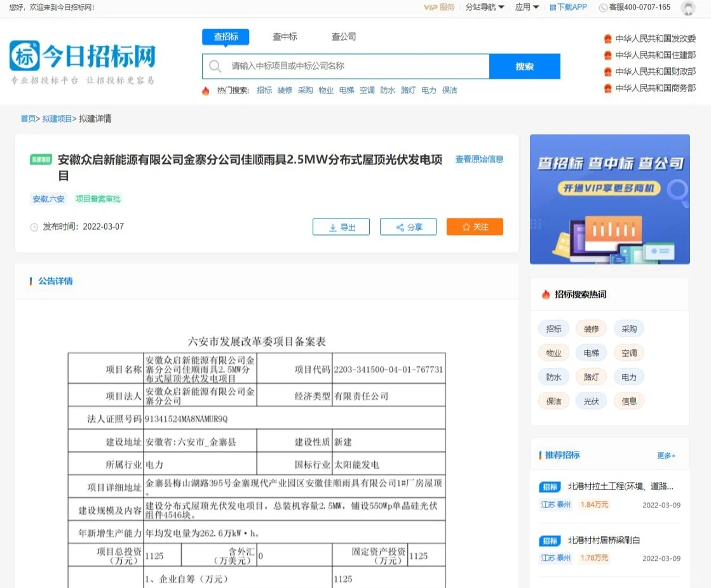Viewport: 711px width, 588px height.
Task: Click the magnifier icon inside the search bar
Action: click(x=216, y=65)
